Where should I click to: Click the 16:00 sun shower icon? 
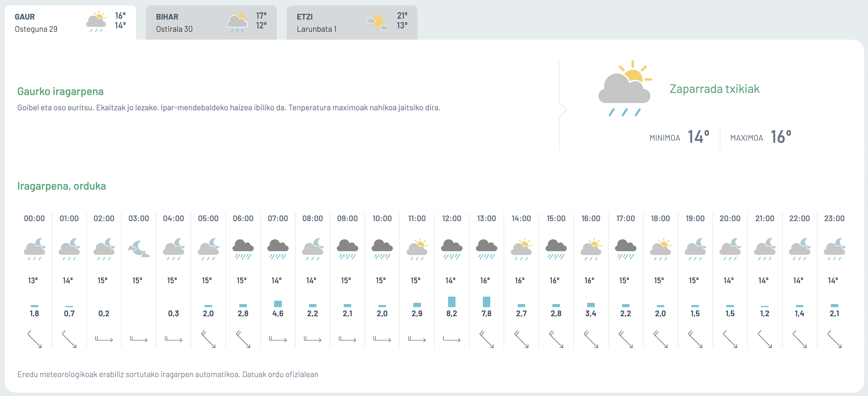(591, 249)
